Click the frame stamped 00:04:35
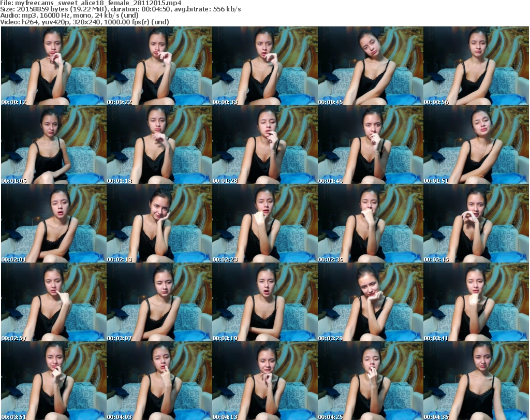This screenshot has width=530, height=420. [476, 381]
